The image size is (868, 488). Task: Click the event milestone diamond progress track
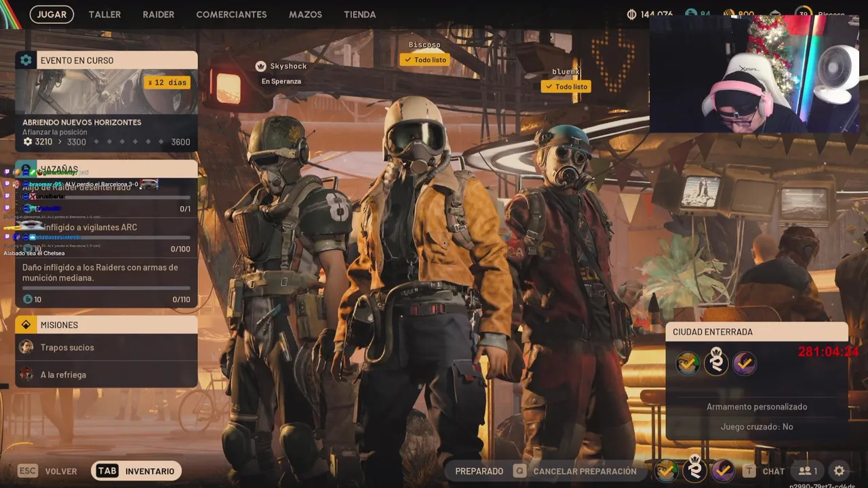click(x=128, y=142)
